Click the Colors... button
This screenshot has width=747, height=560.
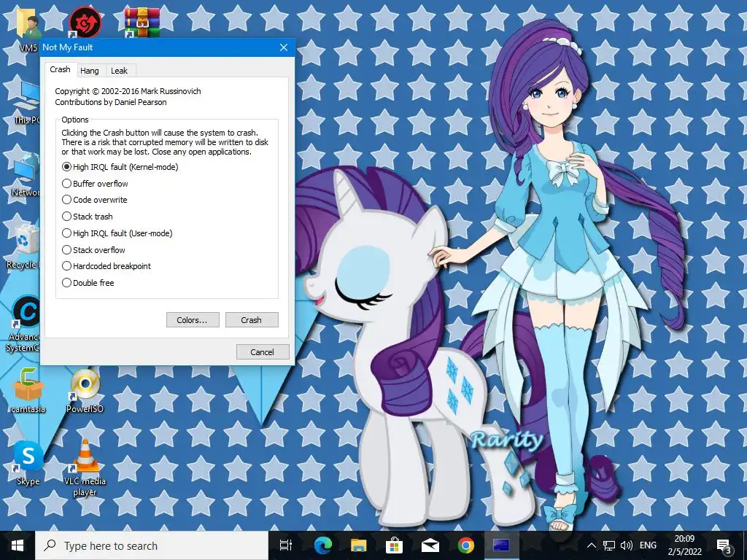pos(193,320)
